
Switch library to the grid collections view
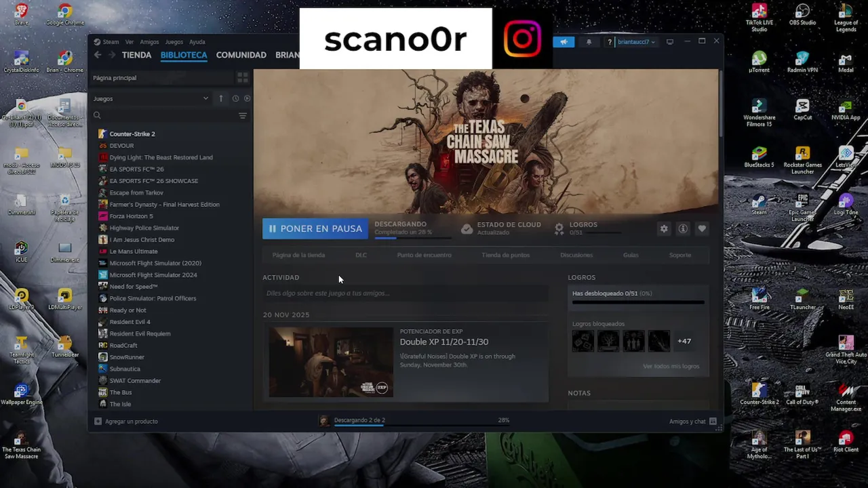(x=242, y=78)
